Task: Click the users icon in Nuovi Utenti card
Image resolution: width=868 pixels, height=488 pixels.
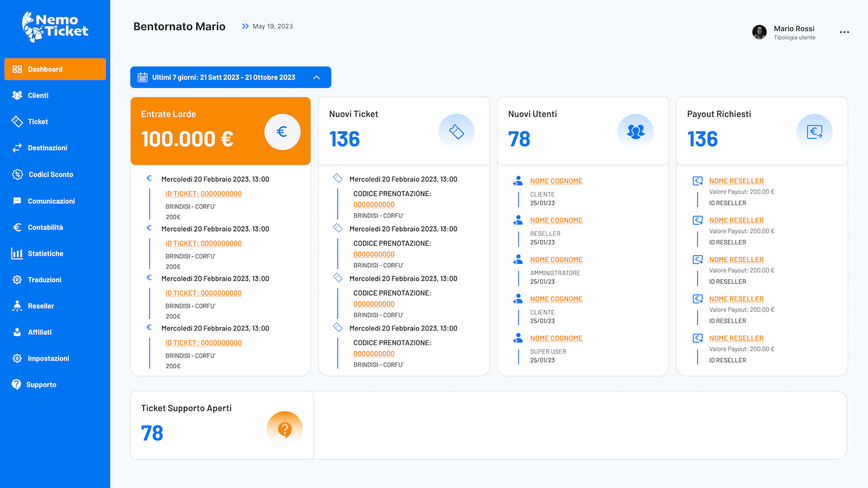Action: coord(635,132)
